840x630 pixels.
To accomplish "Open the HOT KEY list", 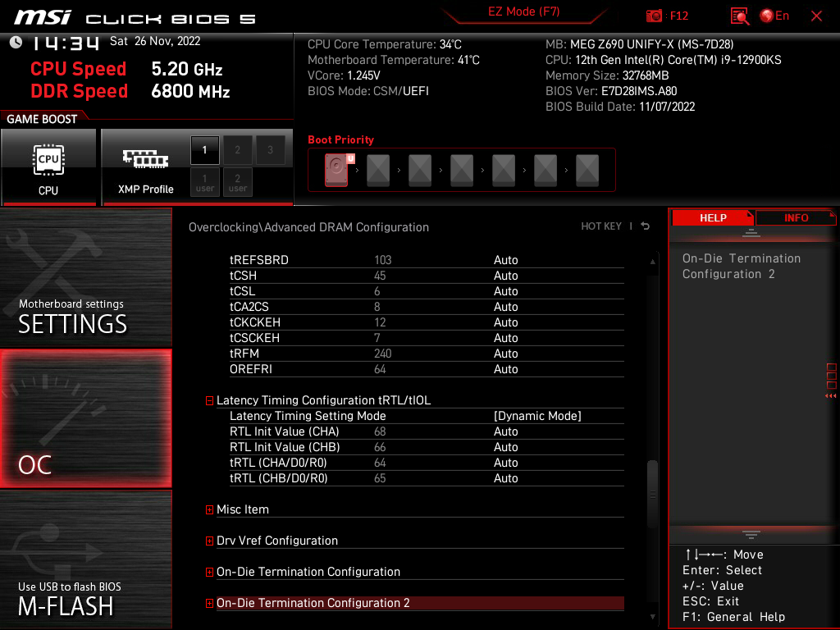I will pyautogui.click(x=601, y=226).
